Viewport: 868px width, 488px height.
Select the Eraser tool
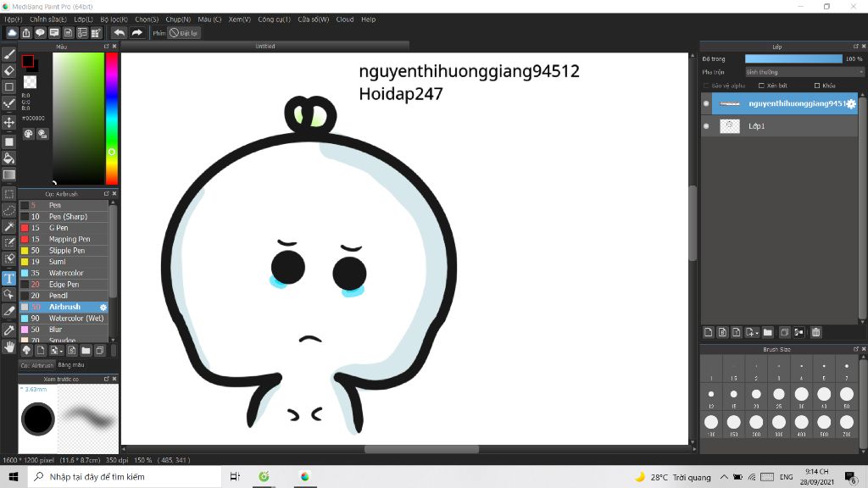point(9,70)
